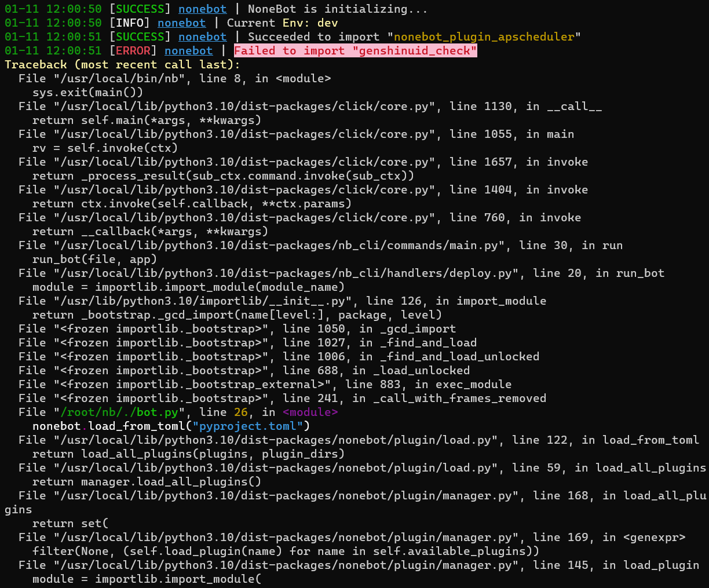Click the line "sys.exit(main())"
This screenshot has width=709, height=588.
pyautogui.click(x=87, y=92)
